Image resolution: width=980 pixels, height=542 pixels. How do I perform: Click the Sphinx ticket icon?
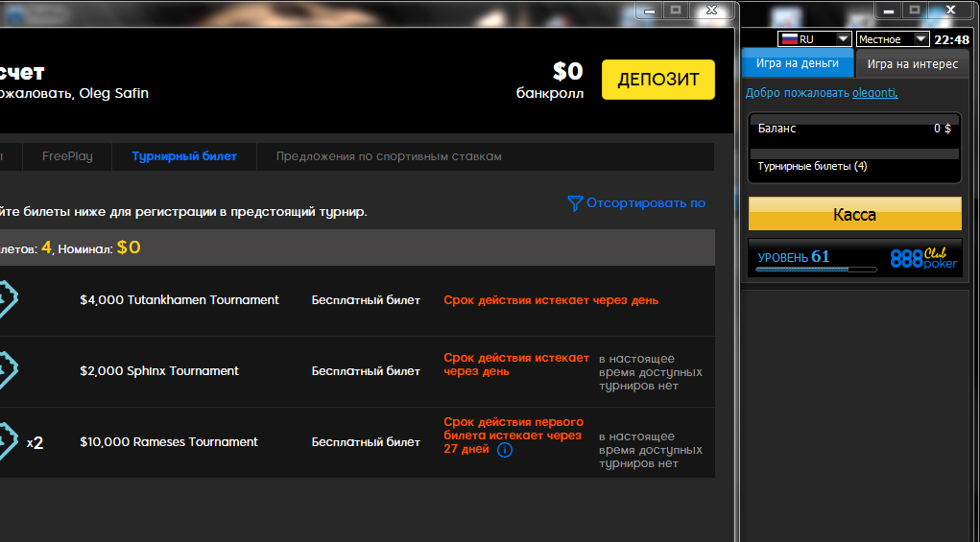point(7,371)
